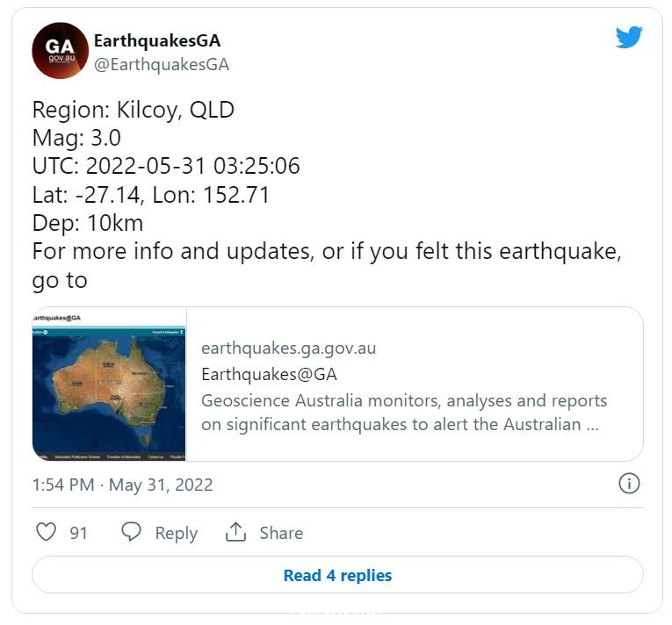Click the GA gov.au logo text
This screenshot has width=672, height=625.
[60, 51]
